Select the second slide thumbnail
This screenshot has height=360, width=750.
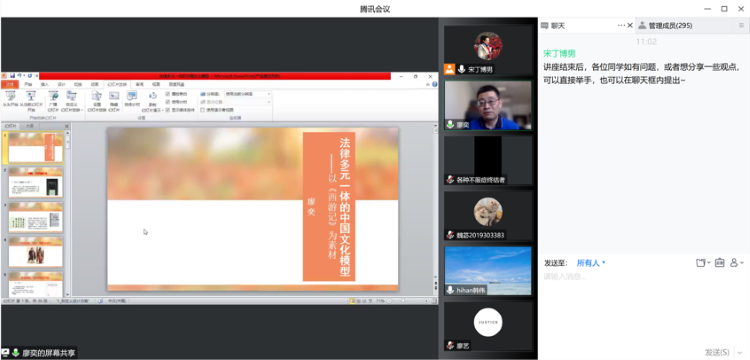[35, 183]
